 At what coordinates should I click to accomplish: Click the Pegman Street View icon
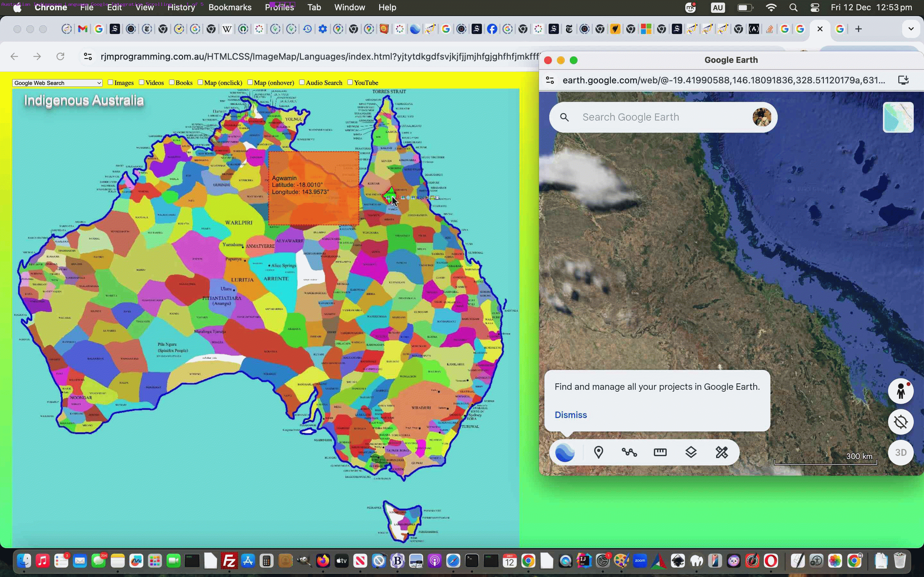tap(901, 391)
